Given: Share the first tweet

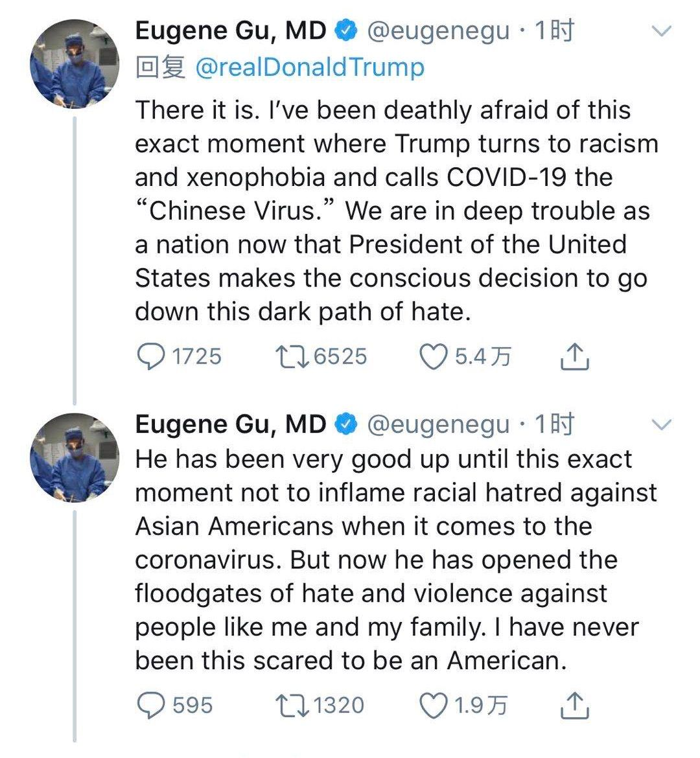Looking at the screenshot, I should pyautogui.click(x=574, y=356).
